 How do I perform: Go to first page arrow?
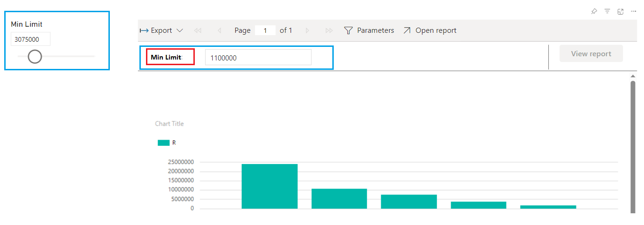[x=198, y=30]
